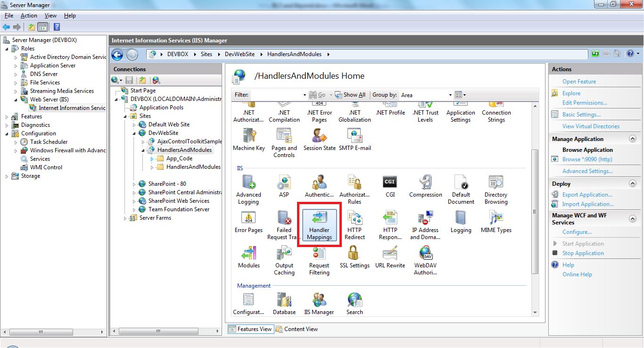Open the Machine Key feature
The height and width of the screenshot is (348, 644).
[248, 140]
